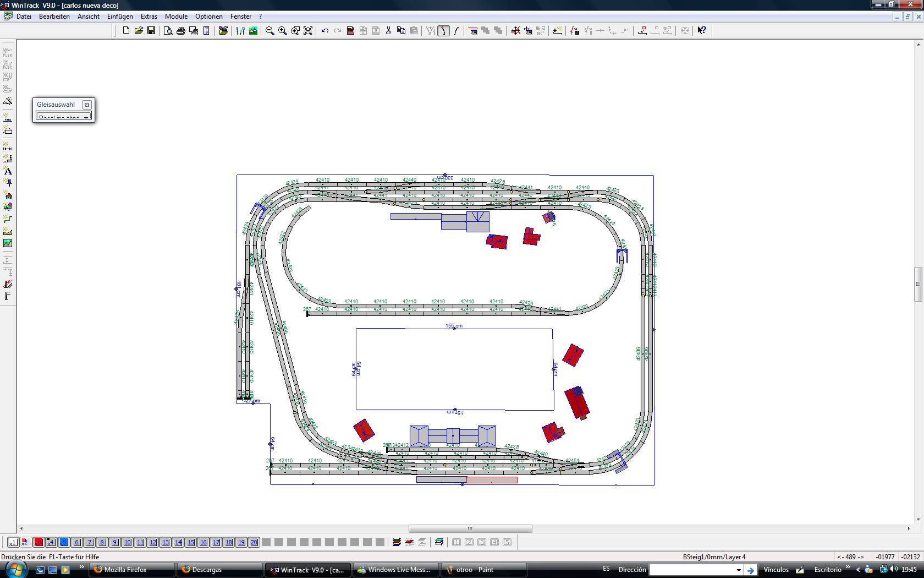Select the landscape picture icon in left toolbar
Viewport: 924px width, 578px height.
[8, 243]
